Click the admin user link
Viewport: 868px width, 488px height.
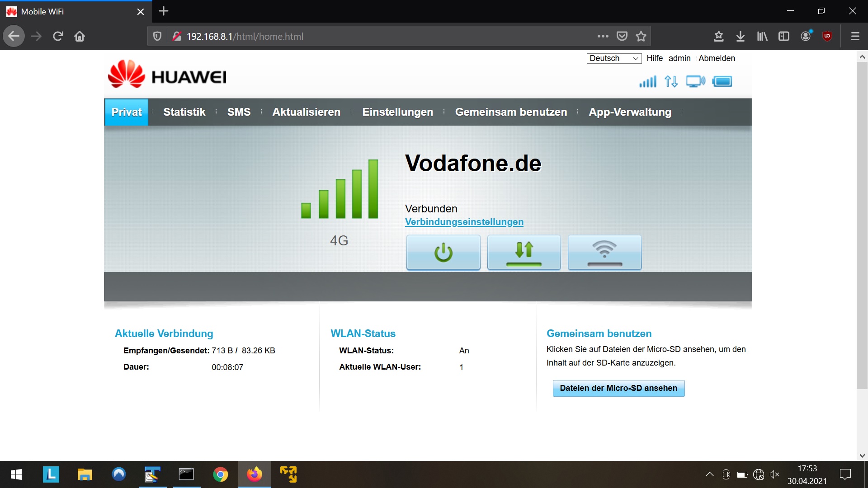pyautogui.click(x=679, y=58)
